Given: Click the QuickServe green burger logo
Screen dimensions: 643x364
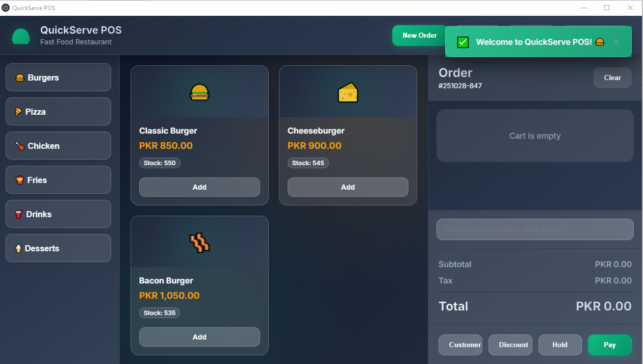Looking at the screenshot, I should 21,36.
